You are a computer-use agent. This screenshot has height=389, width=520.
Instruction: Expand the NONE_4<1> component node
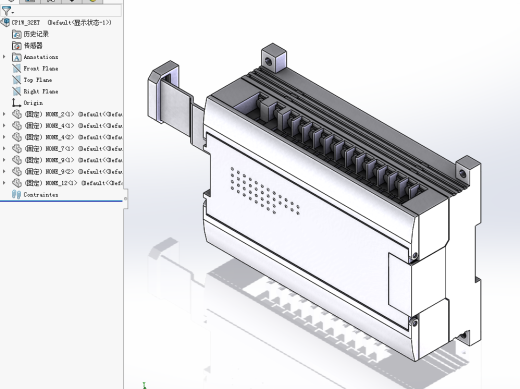4,126
